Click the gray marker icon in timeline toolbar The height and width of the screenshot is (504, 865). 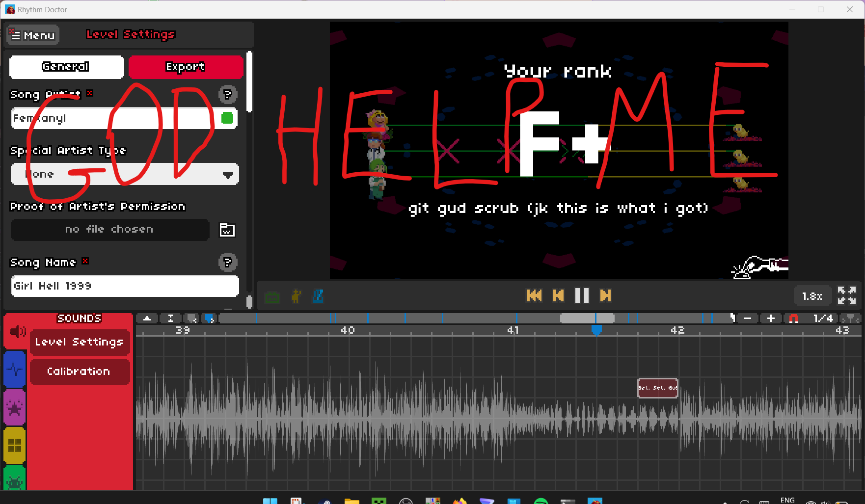tap(192, 318)
